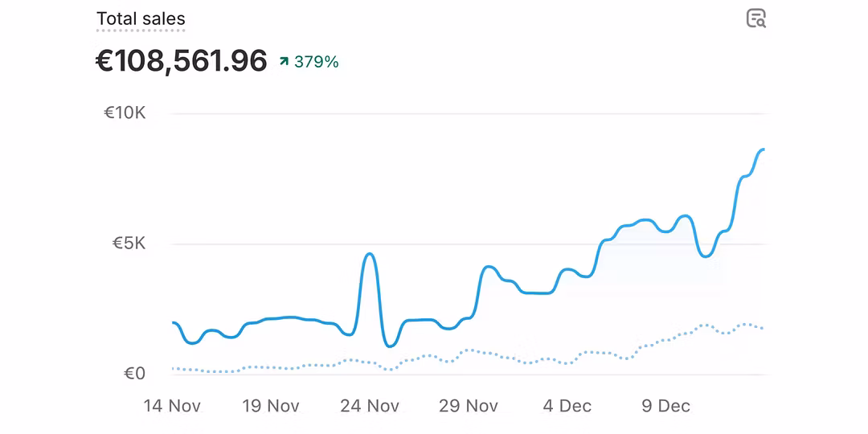868x434 pixels.
Task: Click the solid line dip after 9 Dec
Action: point(705,256)
